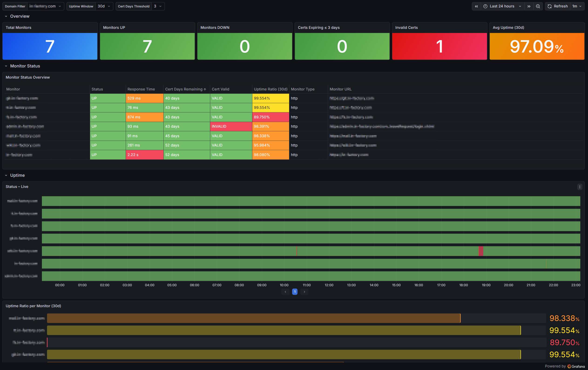Click the red outage segment near 19:00
The image size is (588, 370).
tap(480, 251)
